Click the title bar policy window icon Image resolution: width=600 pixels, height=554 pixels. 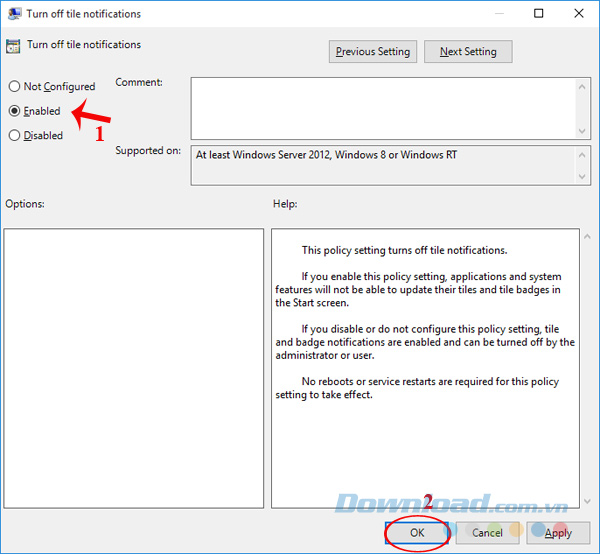(14, 14)
